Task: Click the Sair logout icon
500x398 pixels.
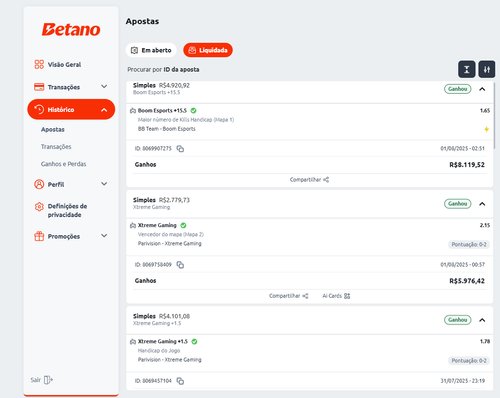Action: tap(48, 380)
